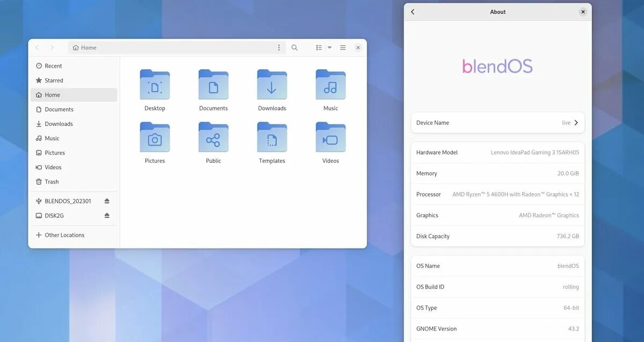Eject the DISK2G drive
Image resolution: width=644 pixels, height=342 pixels.
[107, 216]
